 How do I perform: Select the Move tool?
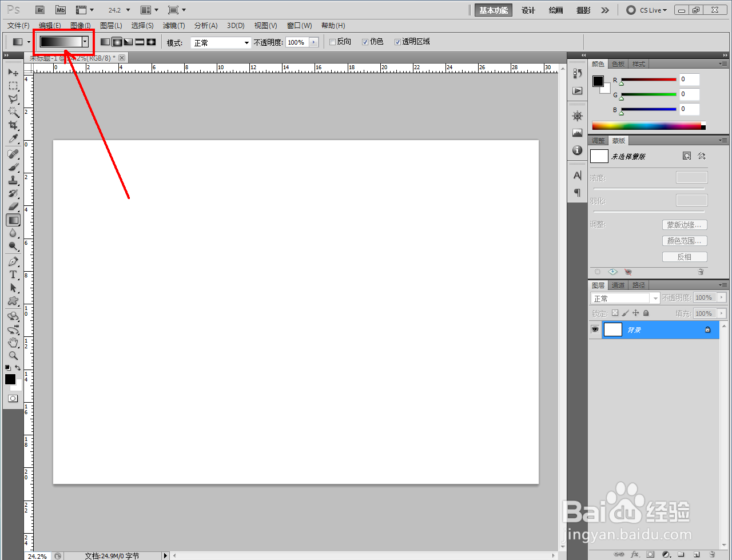13,73
